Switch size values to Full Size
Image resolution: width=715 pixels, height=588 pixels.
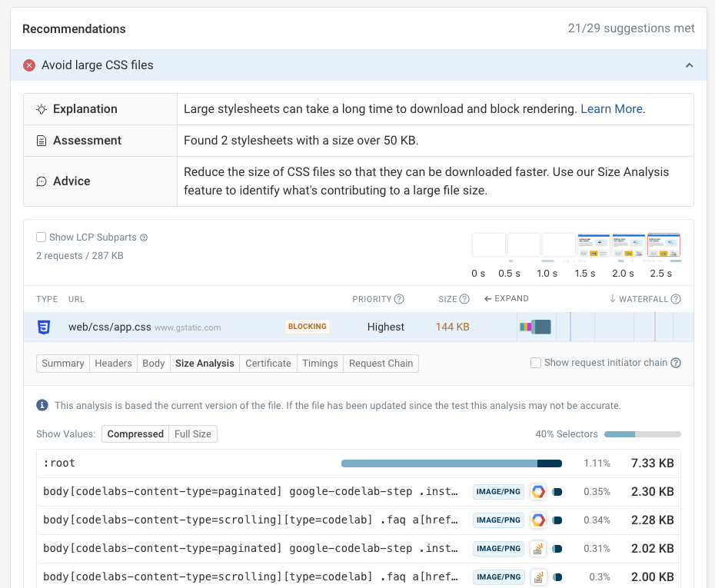(x=193, y=434)
